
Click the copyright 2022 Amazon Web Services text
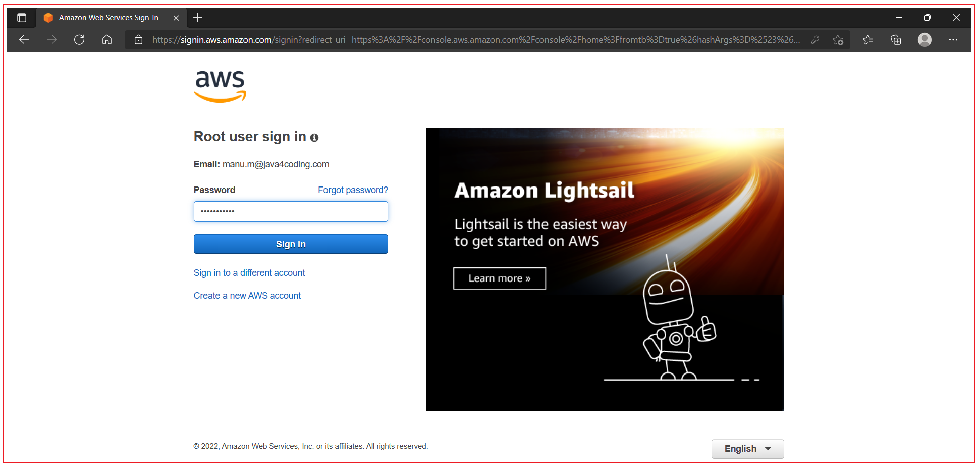(311, 446)
